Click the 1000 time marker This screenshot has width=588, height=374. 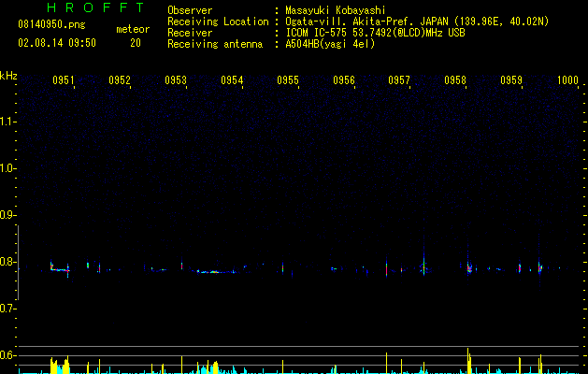click(567, 80)
